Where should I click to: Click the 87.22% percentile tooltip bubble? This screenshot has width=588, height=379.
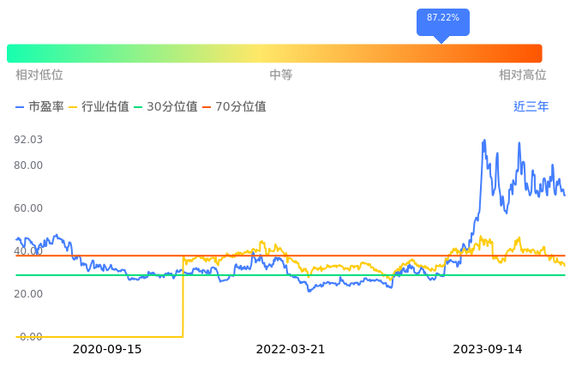point(442,18)
